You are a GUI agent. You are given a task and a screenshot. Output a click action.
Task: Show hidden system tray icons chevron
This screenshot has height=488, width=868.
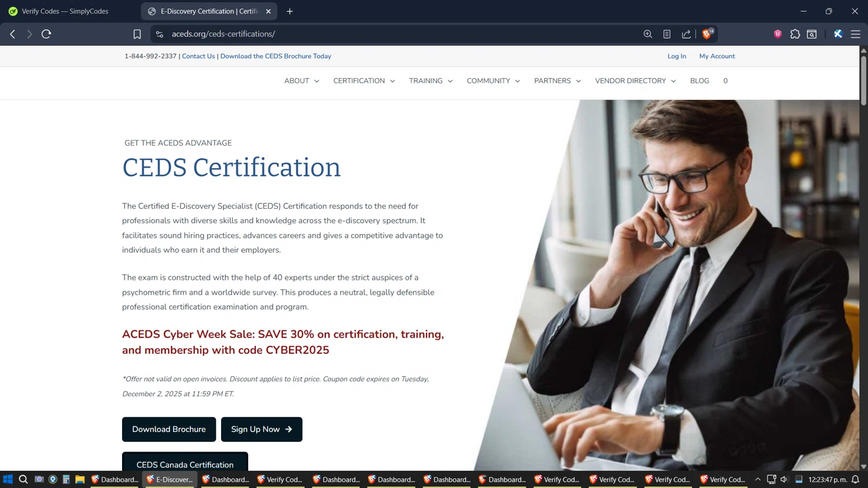click(757, 479)
